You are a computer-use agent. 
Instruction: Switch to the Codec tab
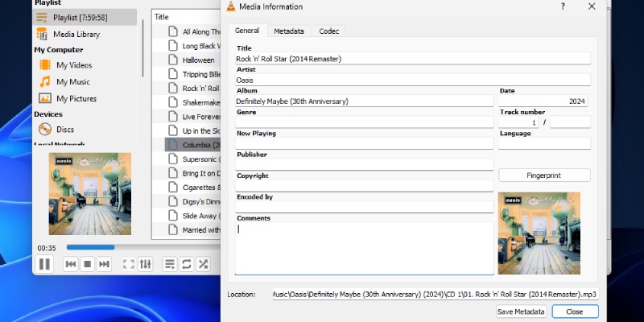pos(329,31)
